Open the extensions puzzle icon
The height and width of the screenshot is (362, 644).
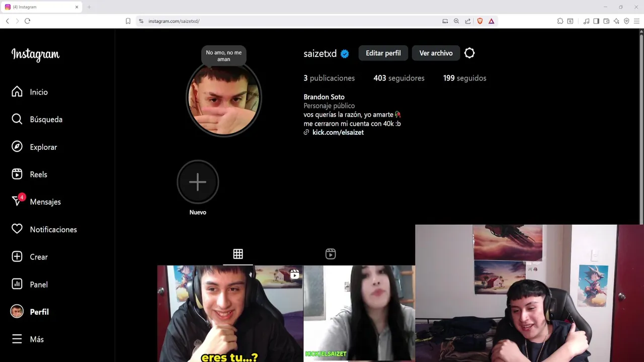[x=560, y=21]
